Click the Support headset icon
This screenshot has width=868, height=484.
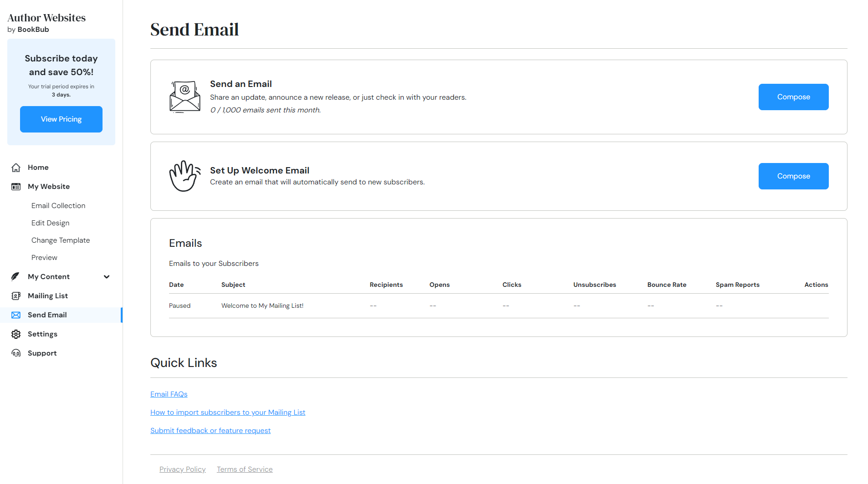pos(16,353)
